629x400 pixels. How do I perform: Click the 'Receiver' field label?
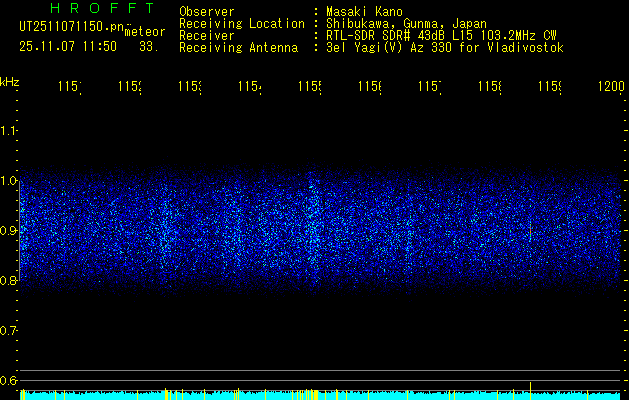pos(207,36)
